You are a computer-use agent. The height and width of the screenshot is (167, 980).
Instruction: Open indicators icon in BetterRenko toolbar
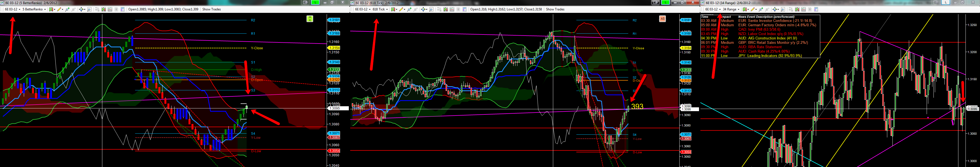point(110,9)
